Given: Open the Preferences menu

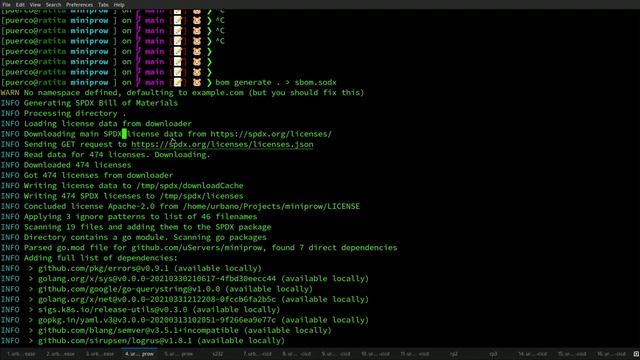Looking at the screenshot, I should (x=79, y=4).
